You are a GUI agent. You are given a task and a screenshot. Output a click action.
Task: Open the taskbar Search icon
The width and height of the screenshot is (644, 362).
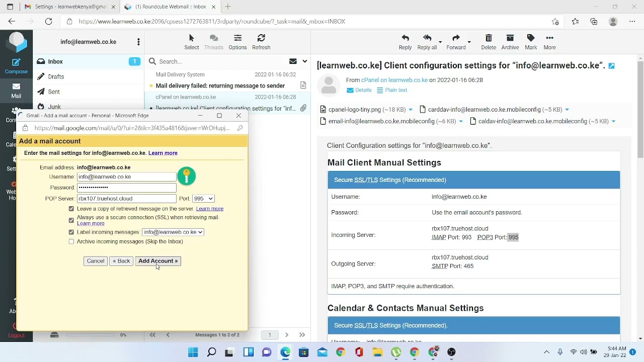point(211,352)
